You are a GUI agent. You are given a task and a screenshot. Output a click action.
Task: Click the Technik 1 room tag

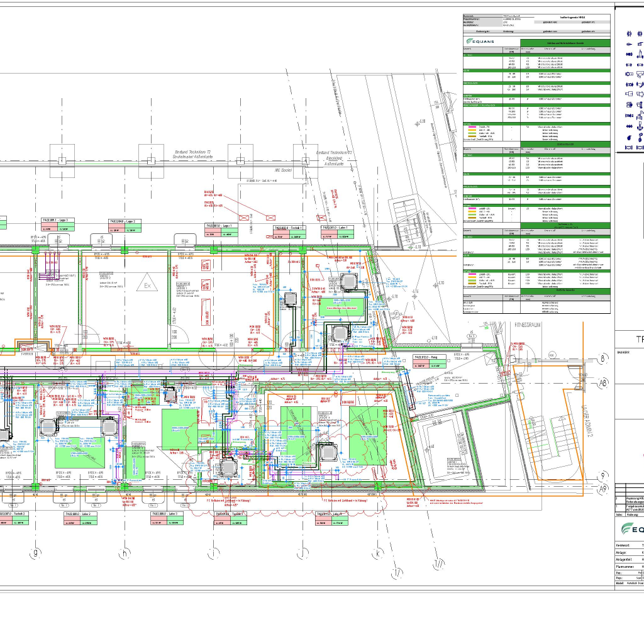click(290, 228)
